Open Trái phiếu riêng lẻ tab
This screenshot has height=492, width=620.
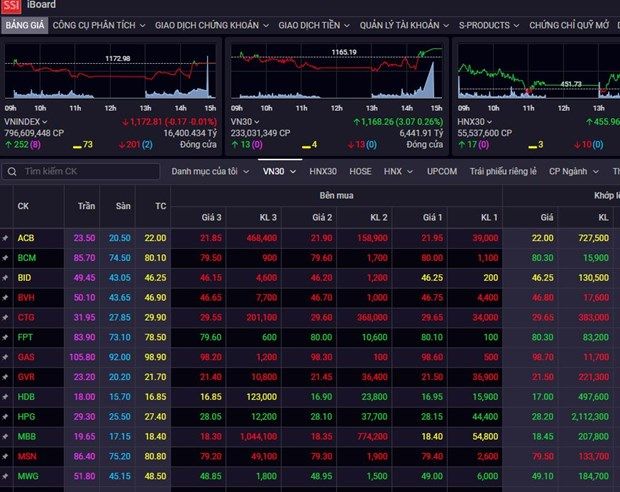click(x=503, y=172)
